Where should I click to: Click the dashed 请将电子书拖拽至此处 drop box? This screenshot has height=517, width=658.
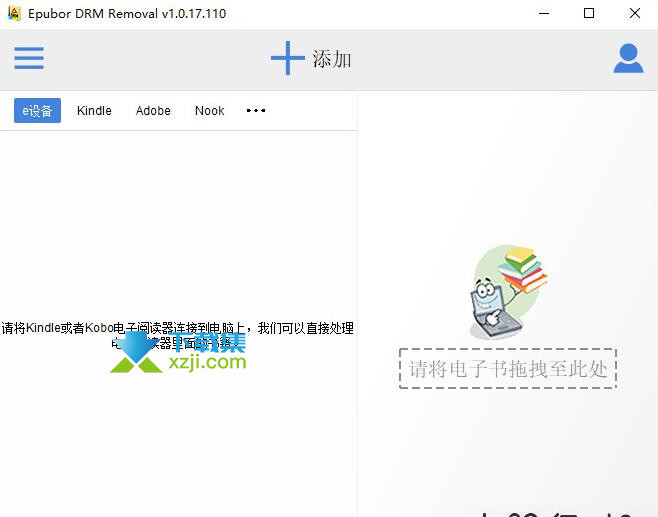508,368
